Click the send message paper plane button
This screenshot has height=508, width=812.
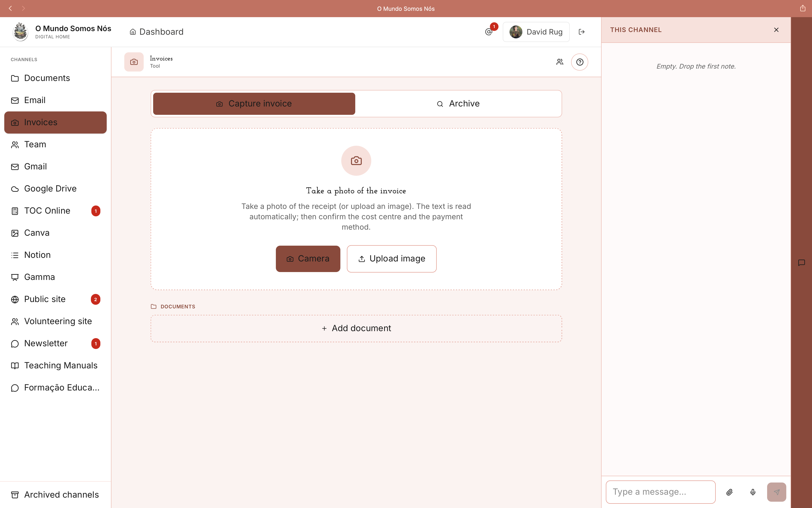(x=776, y=492)
